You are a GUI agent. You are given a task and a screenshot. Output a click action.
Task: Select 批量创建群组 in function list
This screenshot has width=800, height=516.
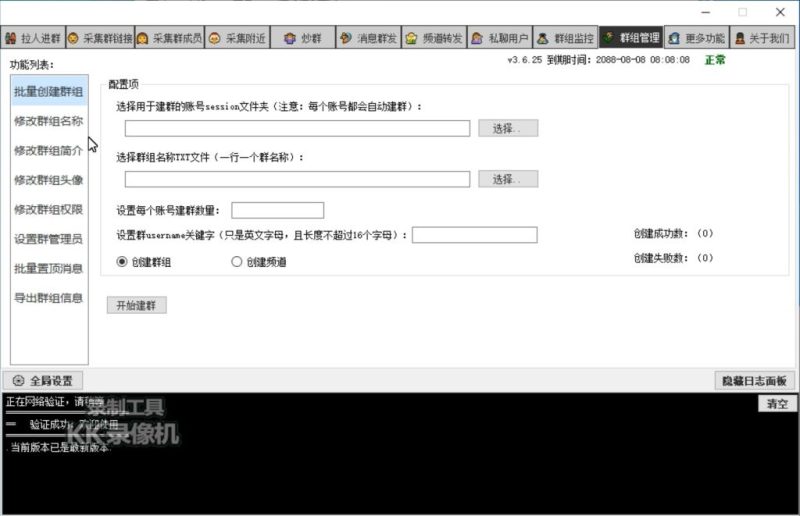(x=49, y=91)
